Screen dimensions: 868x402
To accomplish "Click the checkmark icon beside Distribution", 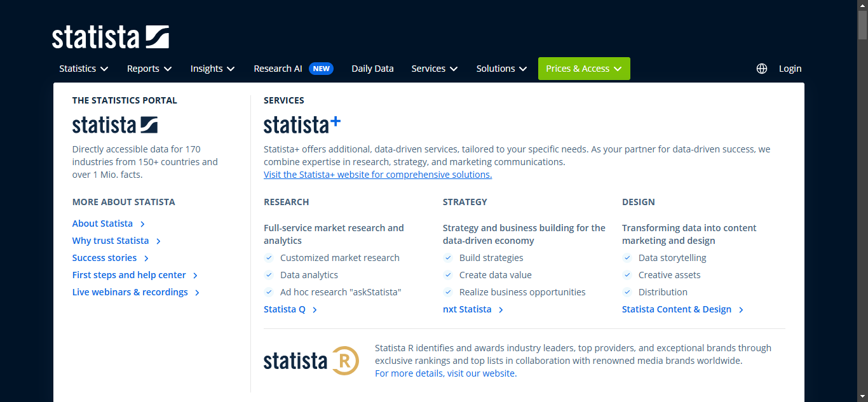I will [x=627, y=292].
